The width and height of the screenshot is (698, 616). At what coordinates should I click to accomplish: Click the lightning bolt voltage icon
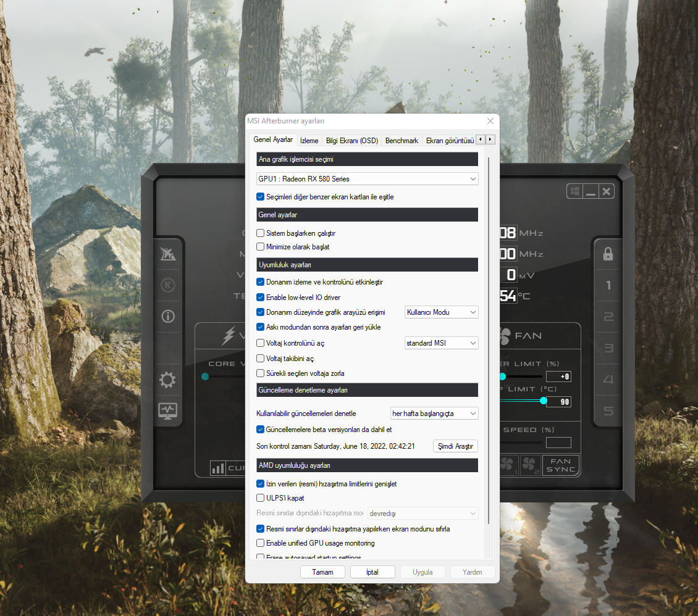[x=229, y=335]
